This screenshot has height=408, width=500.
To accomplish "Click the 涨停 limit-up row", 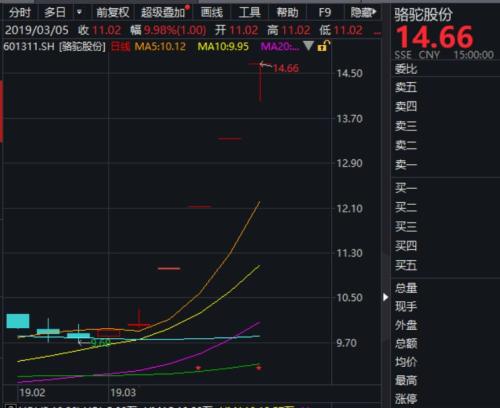I will pos(406,399).
